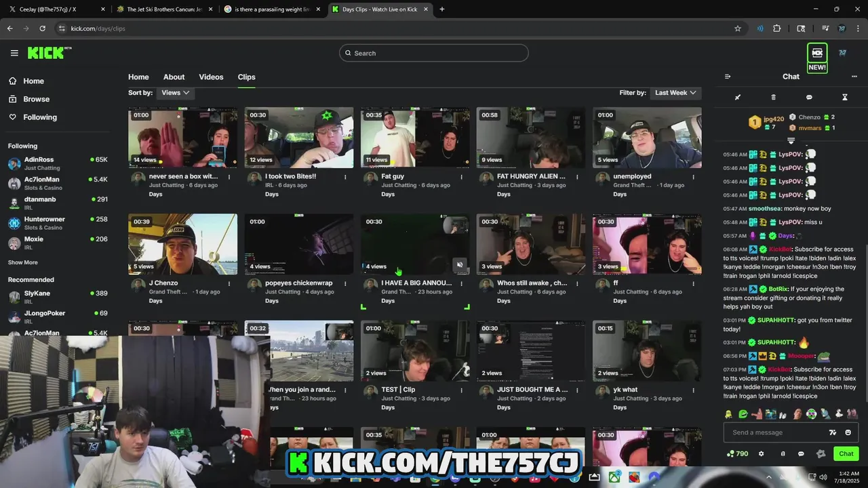Go to Home in the Kick sidebar
868x488 pixels.
[x=26, y=81]
